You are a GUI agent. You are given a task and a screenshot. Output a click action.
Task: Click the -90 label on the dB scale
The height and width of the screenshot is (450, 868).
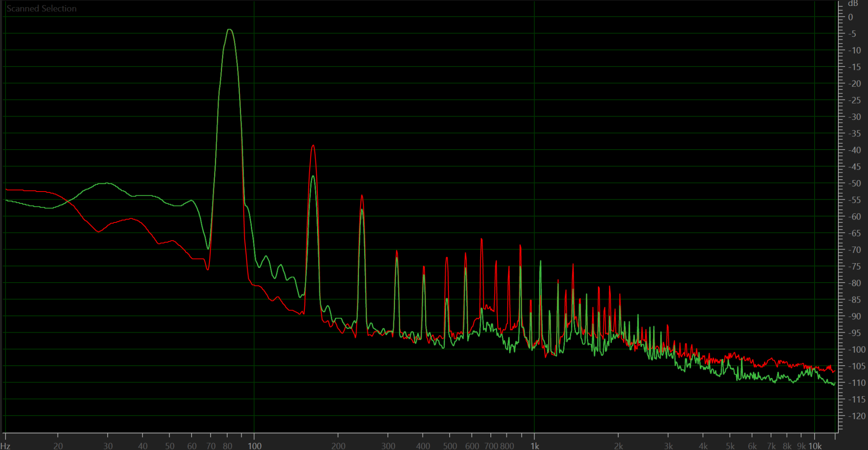(x=854, y=316)
